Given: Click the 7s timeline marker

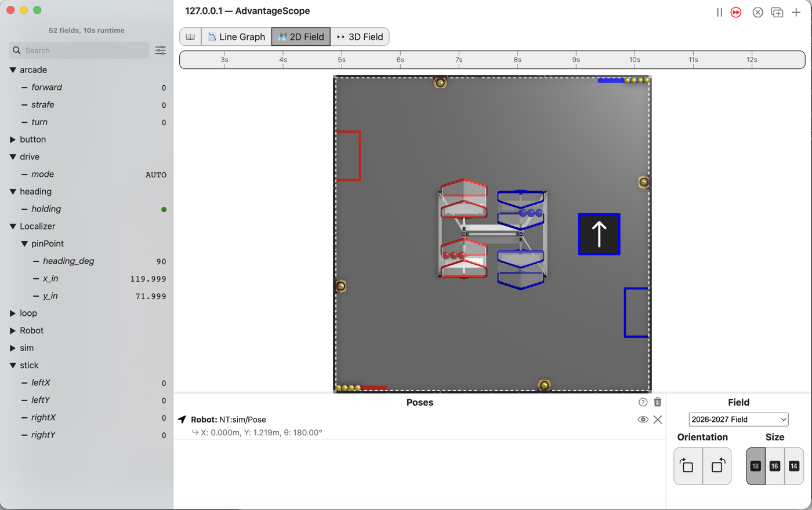Looking at the screenshot, I should click(x=459, y=60).
